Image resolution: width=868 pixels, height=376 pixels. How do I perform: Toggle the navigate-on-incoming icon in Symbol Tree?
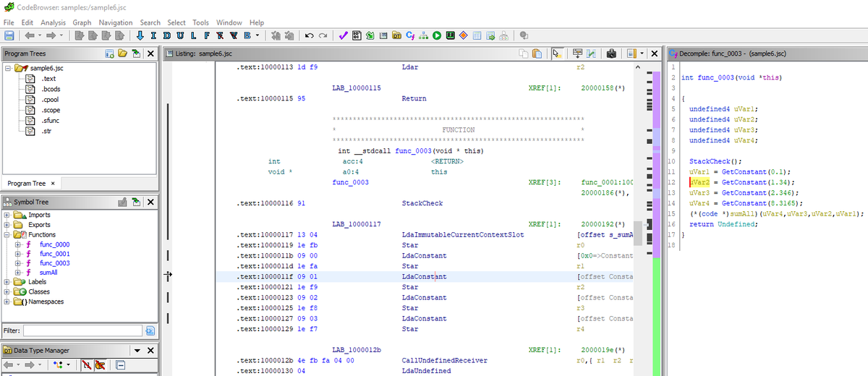135,202
